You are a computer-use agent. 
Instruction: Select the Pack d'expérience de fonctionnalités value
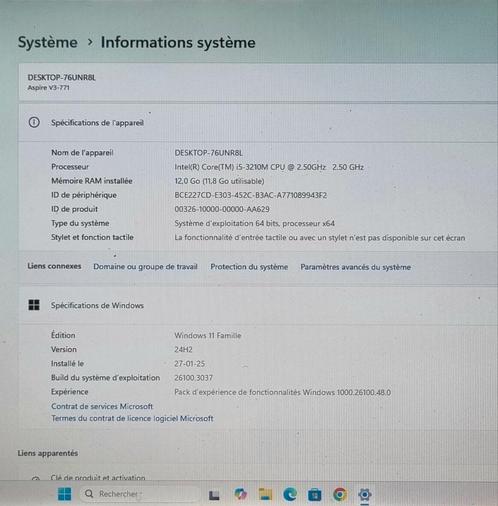pyautogui.click(x=283, y=392)
